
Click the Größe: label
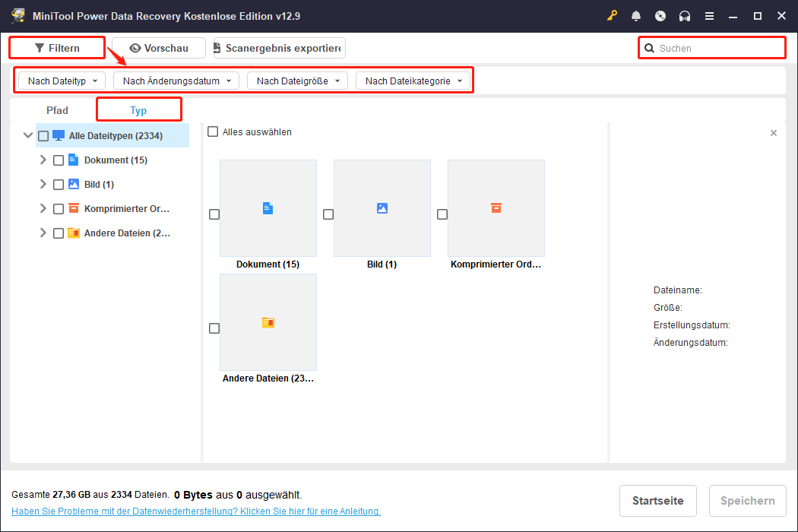tap(668, 308)
